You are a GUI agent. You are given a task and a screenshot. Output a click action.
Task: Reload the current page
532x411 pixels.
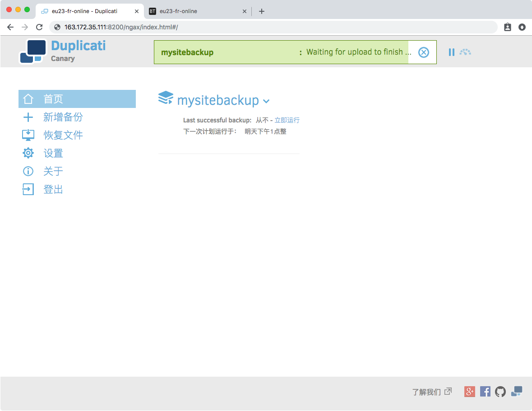click(x=39, y=27)
